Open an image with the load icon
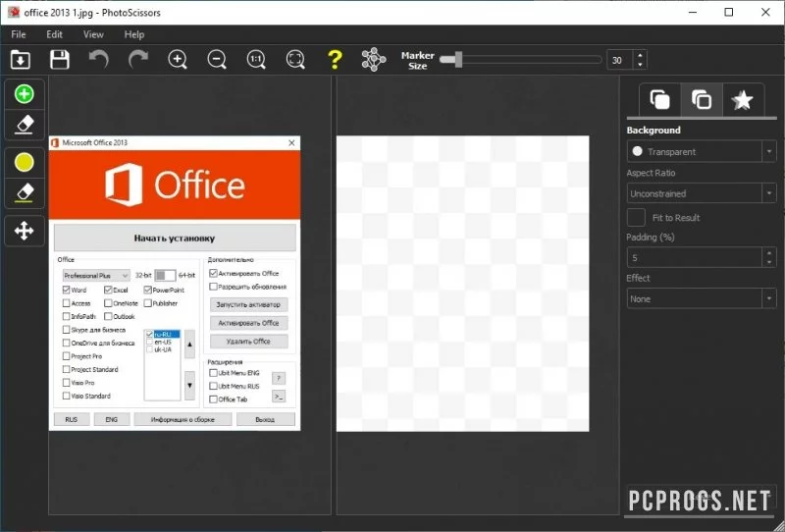Screen dimensions: 785x532 click(x=21, y=60)
